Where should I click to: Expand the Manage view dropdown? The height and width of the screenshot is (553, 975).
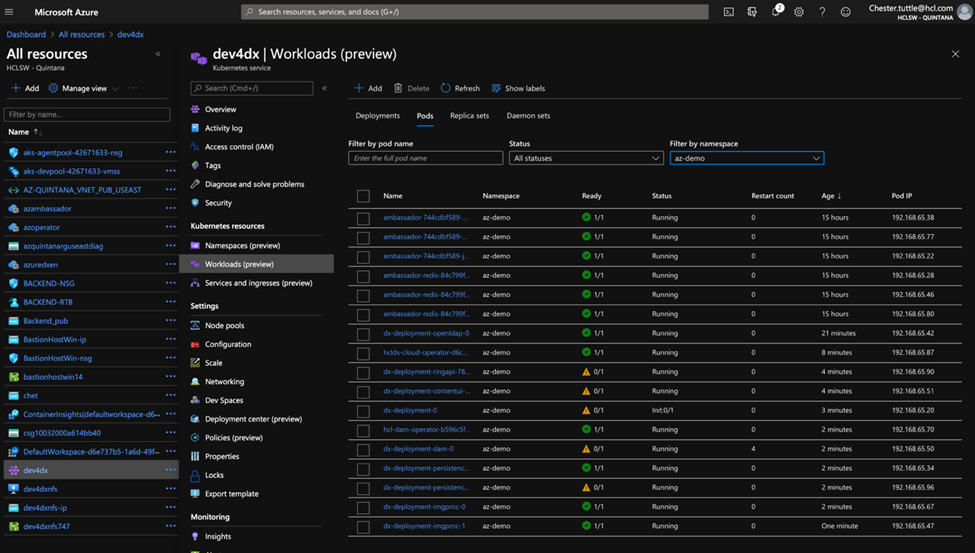(x=84, y=88)
